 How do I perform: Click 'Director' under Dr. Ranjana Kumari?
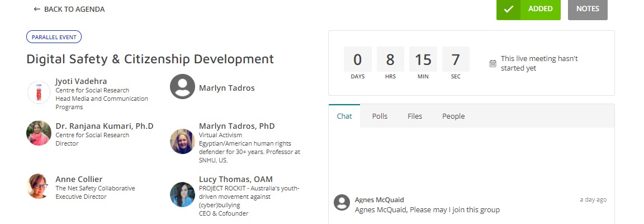(67, 143)
